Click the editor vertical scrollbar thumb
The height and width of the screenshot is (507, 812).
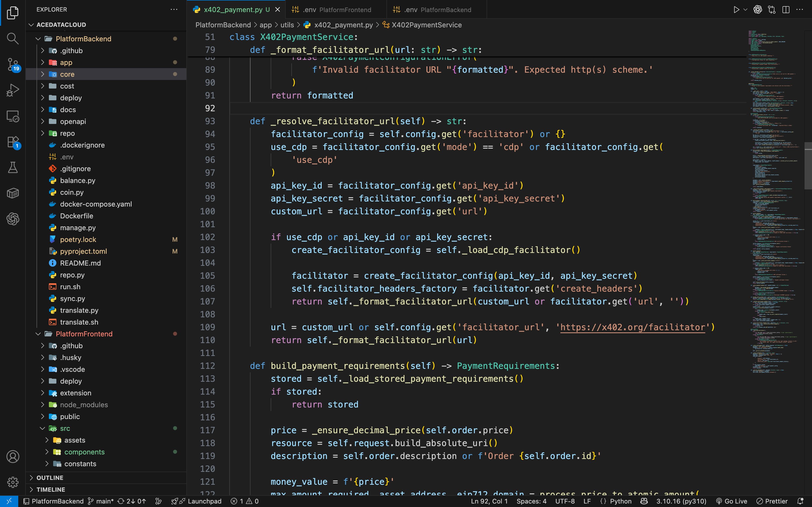[808, 166]
